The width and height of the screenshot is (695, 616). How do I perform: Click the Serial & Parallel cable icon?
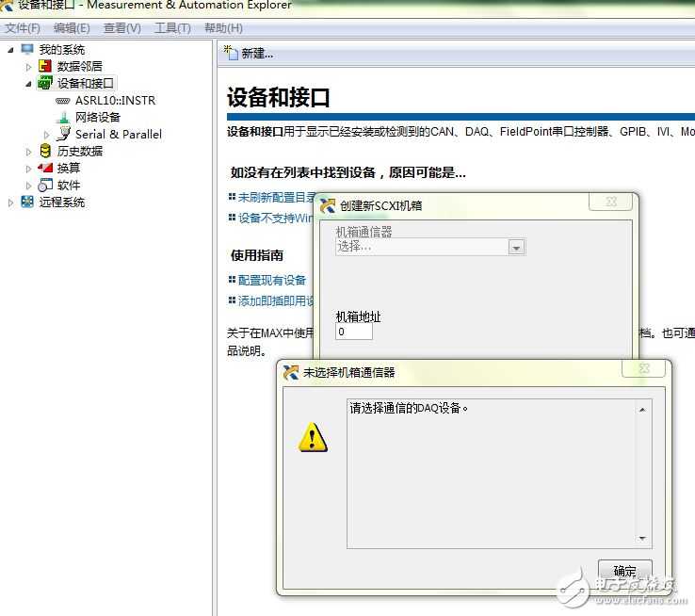[63, 134]
